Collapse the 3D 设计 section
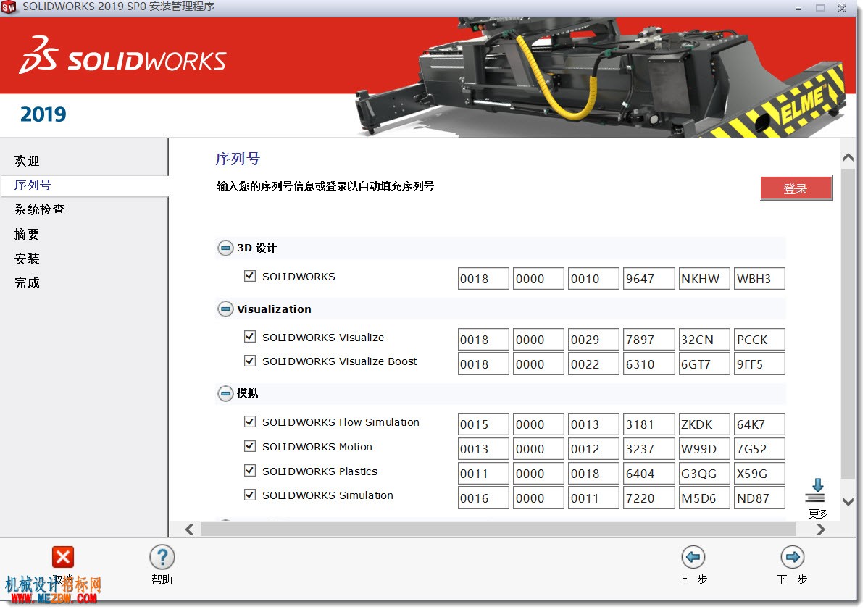868x612 pixels. (x=225, y=248)
